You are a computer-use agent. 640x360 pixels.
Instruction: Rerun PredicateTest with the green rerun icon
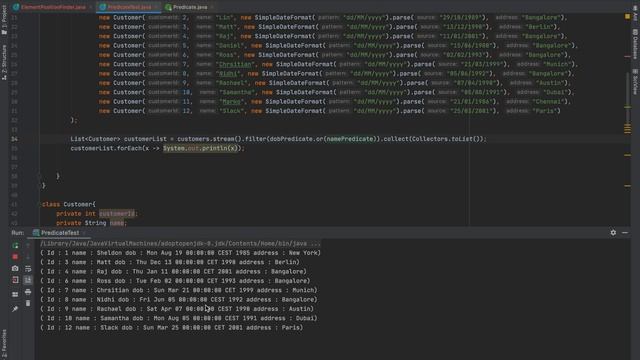(x=15, y=246)
